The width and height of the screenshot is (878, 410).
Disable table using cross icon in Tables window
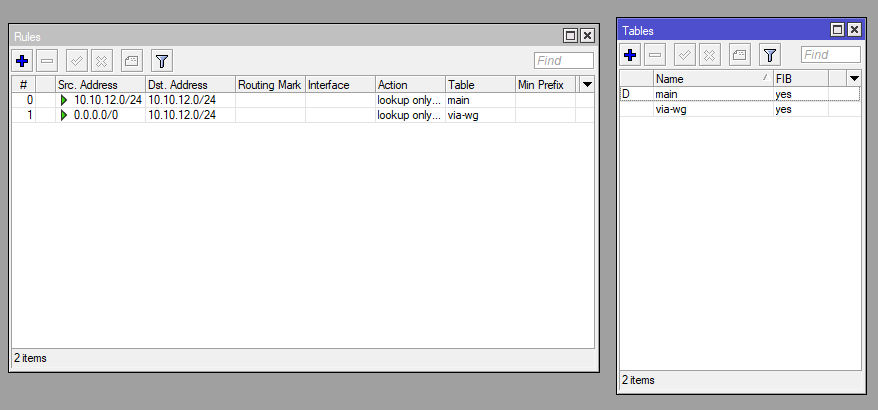point(709,54)
